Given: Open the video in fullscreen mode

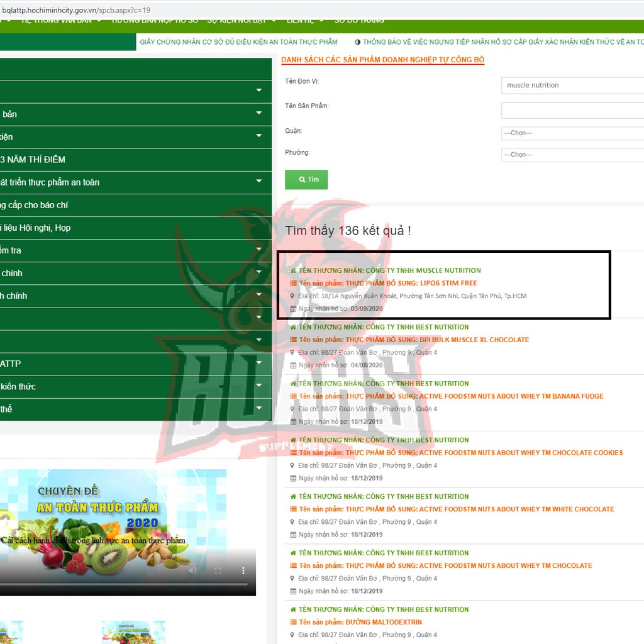Looking at the screenshot, I should click(218, 570).
